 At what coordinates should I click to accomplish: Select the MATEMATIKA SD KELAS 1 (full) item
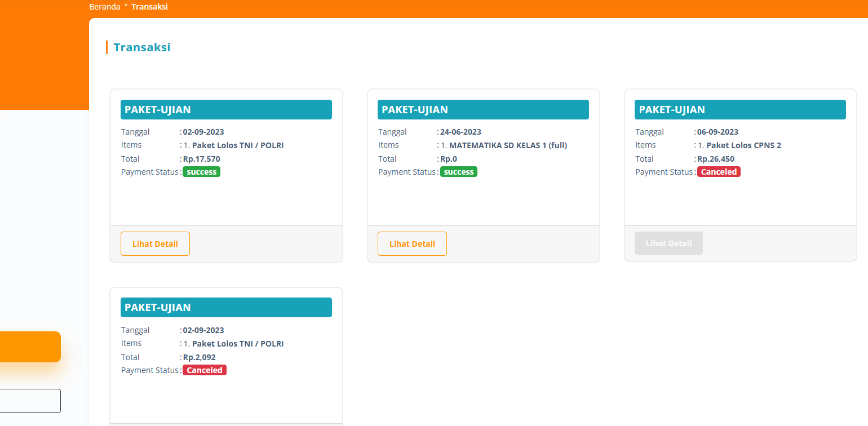coord(507,145)
